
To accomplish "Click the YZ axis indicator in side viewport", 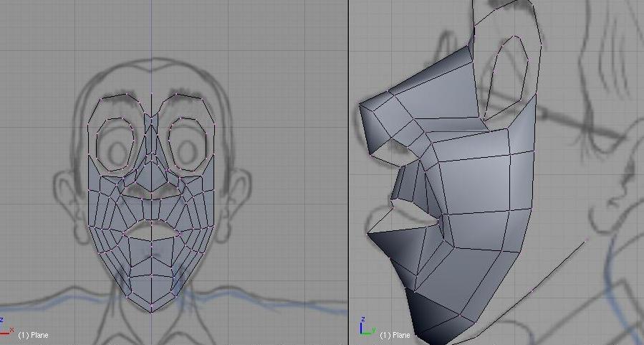I will (x=367, y=326).
